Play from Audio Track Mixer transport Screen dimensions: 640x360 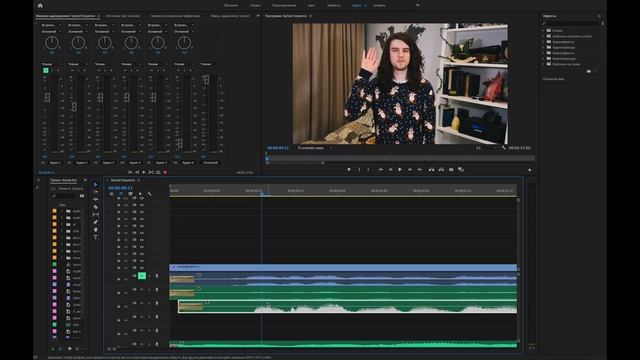pyautogui.click(x=144, y=172)
